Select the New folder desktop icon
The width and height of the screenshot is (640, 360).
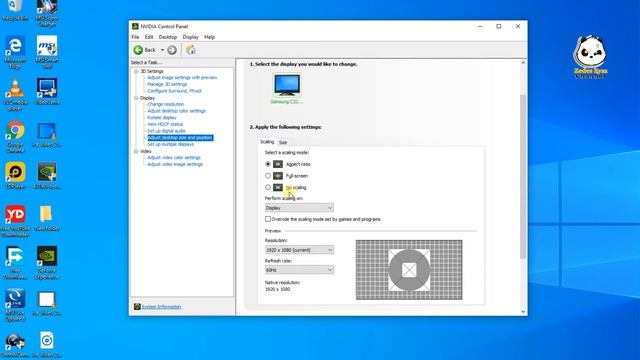tap(47, 218)
